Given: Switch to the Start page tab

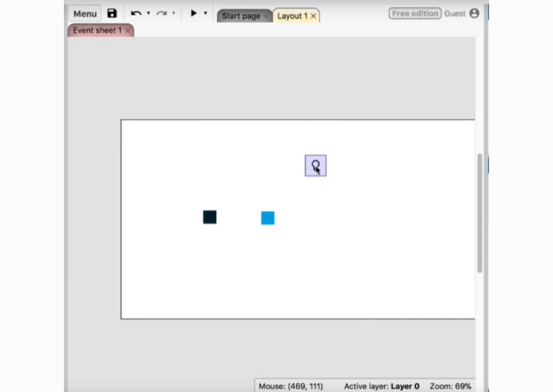Looking at the screenshot, I should (241, 16).
